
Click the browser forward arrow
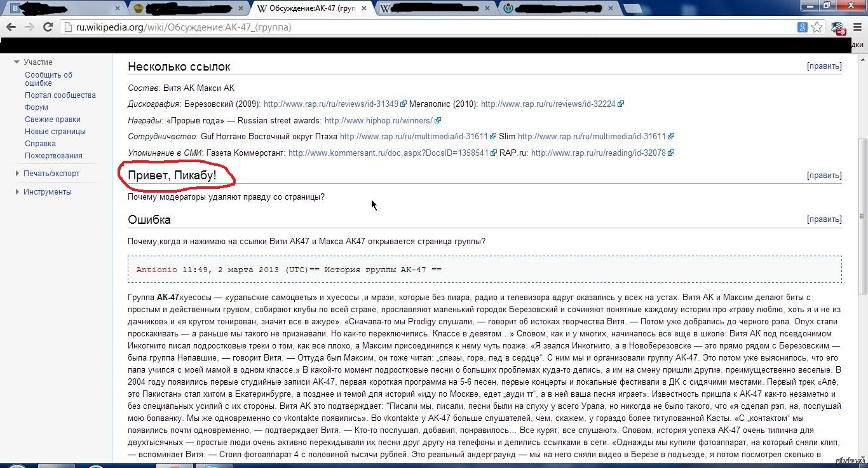(29, 27)
